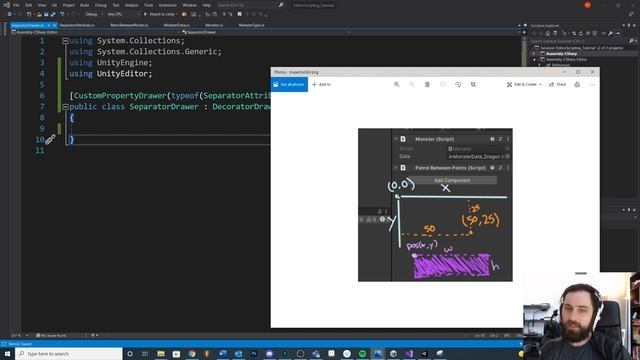640x360 pixels.
Task: Click Add to in Photos app
Action: 321,84
